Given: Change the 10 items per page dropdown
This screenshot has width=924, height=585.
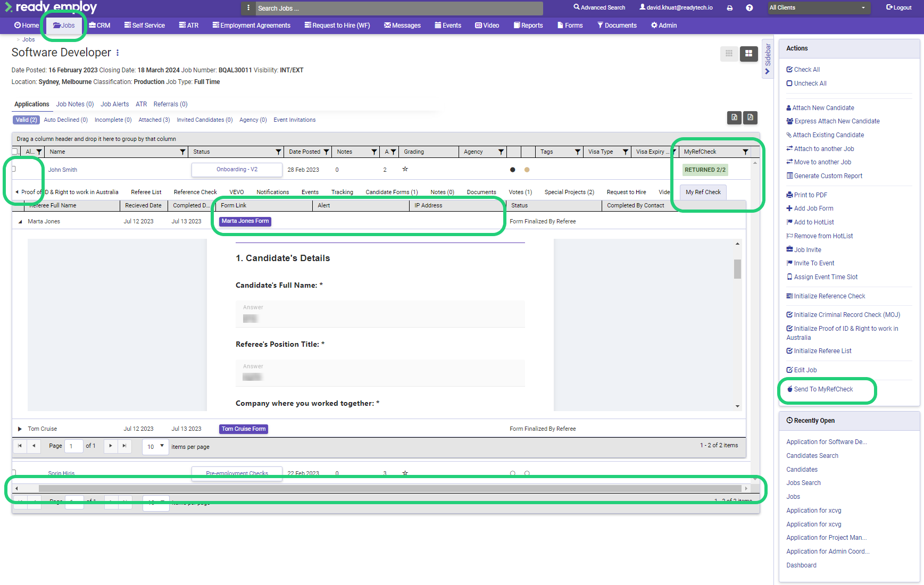Looking at the screenshot, I should tap(155, 447).
